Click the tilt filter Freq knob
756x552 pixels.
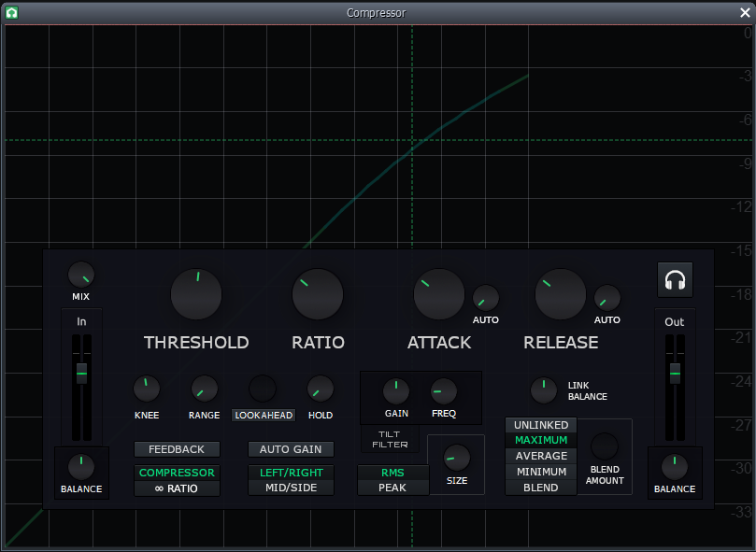(x=444, y=391)
